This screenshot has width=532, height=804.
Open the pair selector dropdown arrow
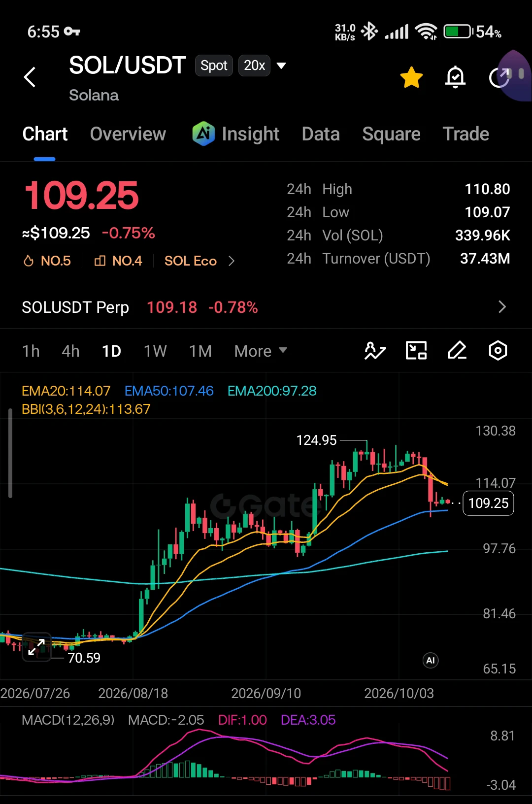click(281, 66)
